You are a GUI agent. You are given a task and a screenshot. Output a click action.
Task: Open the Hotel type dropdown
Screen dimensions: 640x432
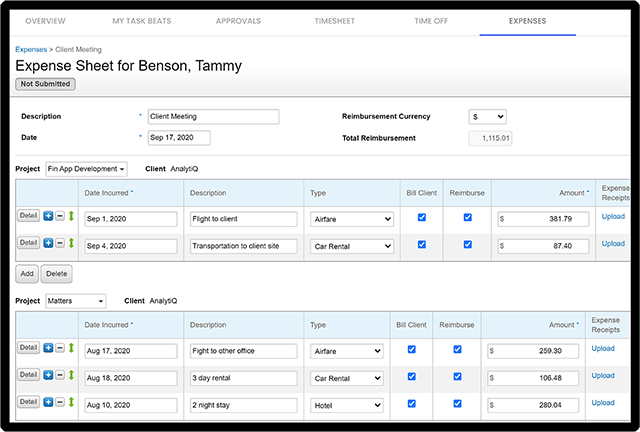tap(347, 405)
